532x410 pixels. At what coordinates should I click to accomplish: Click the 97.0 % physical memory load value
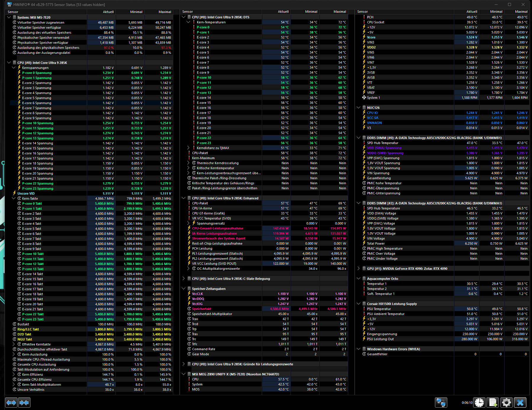109,48
